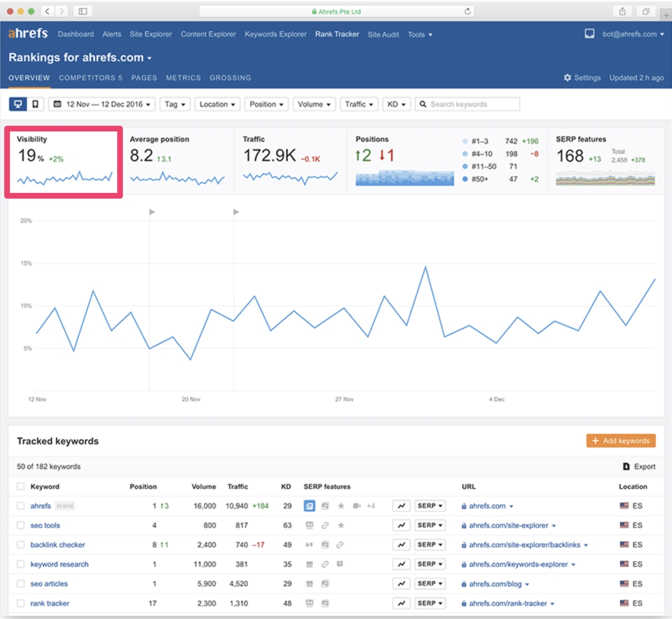Open the Volume filter dropdown
672x619 pixels.
point(314,104)
